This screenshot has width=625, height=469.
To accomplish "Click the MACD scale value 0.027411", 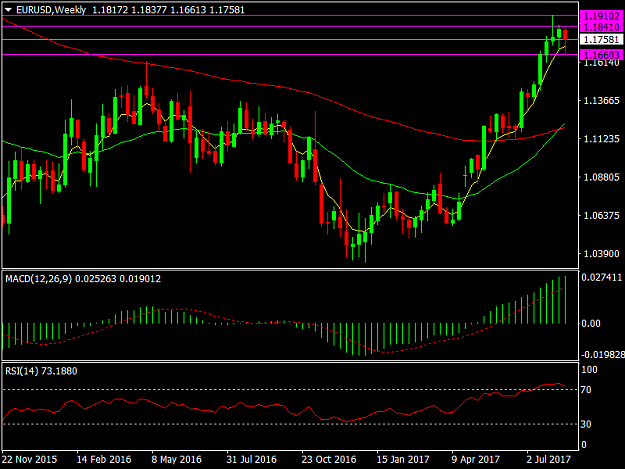I will tap(602, 277).
